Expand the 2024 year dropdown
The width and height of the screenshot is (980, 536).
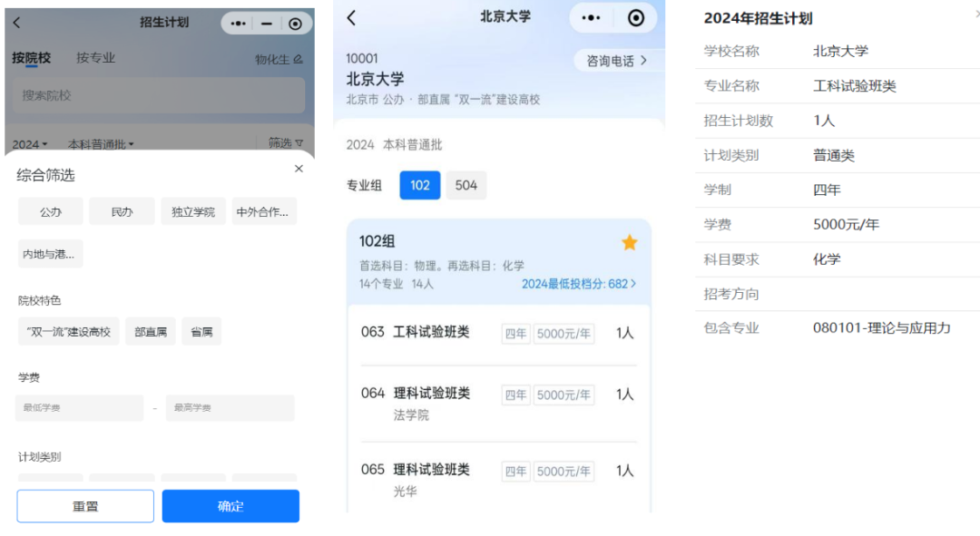pyautogui.click(x=30, y=144)
